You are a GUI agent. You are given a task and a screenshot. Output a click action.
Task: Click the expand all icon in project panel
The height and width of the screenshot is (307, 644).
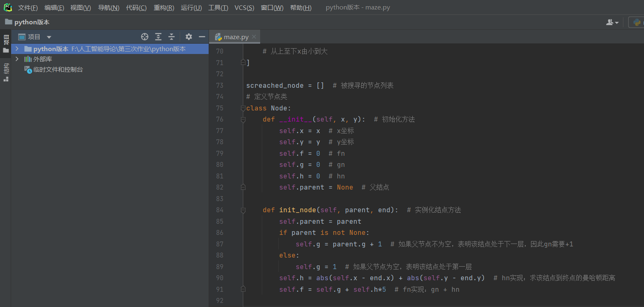(x=158, y=37)
